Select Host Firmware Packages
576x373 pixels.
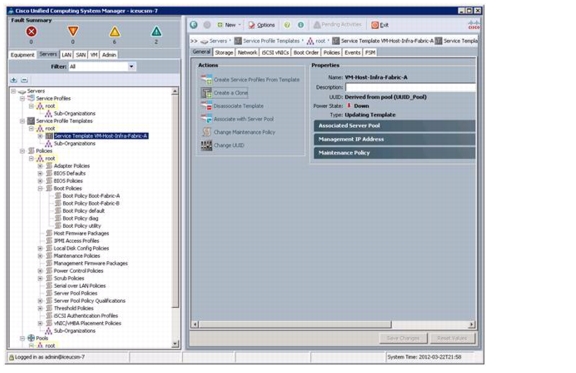pos(81,233)
